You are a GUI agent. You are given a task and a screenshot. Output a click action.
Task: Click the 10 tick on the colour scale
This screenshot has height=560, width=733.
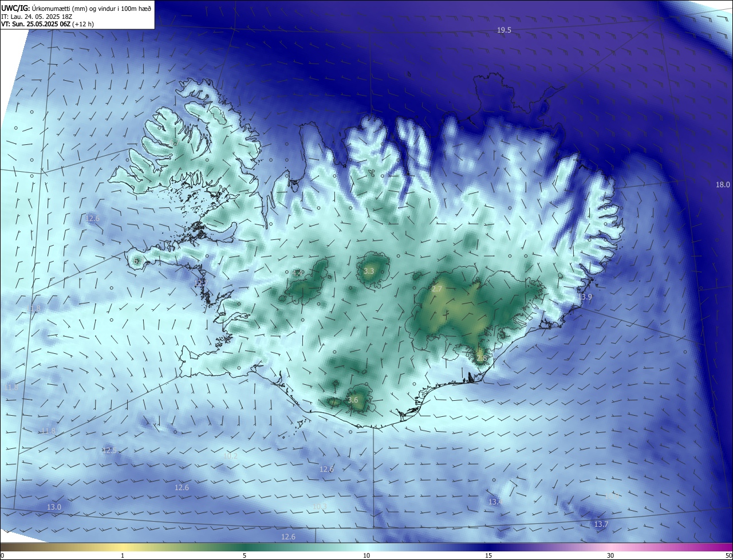(366, 556)
